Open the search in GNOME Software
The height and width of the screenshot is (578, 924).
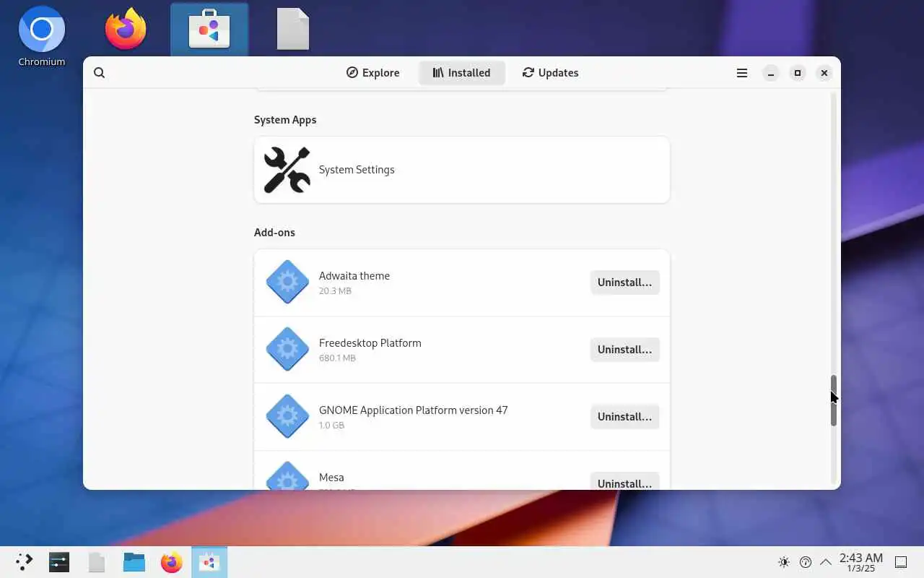pyautogui.click(x=100, y=73)
